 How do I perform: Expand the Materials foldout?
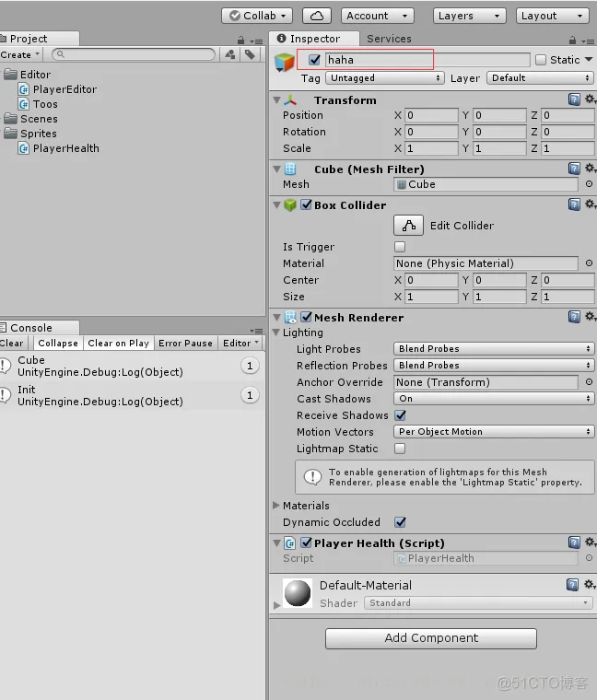click(276, 506)
